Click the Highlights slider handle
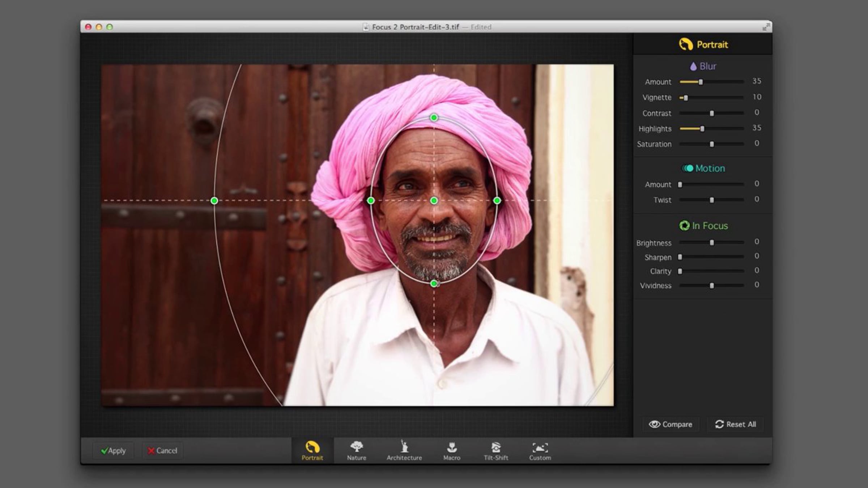 (702, 129)
